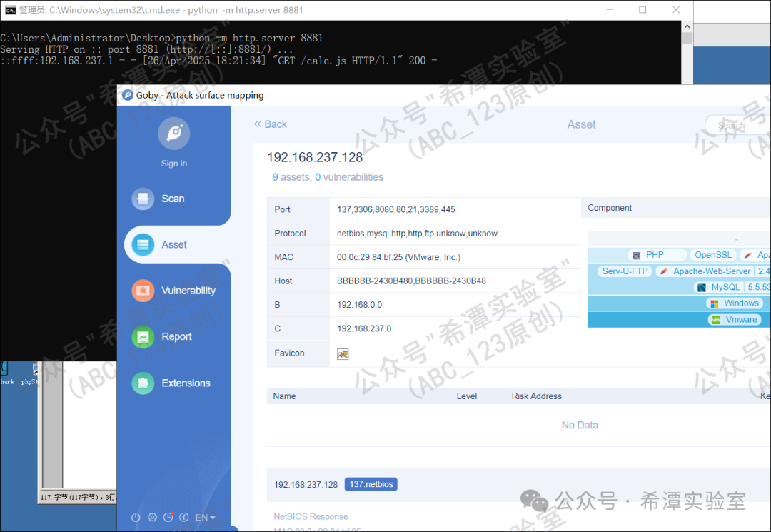Click the MySQL component icon
This screenshot has height=532, width=771.
coord(702,288)
